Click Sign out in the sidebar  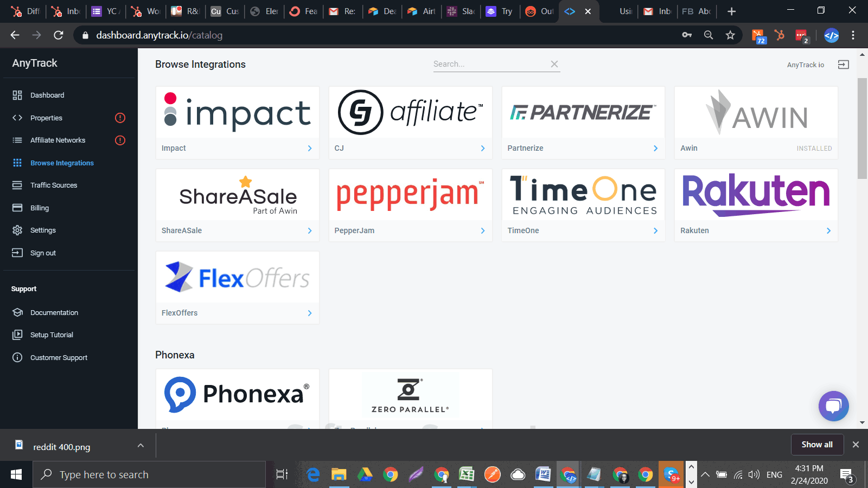pyautogui.click(x=43, y=253)
